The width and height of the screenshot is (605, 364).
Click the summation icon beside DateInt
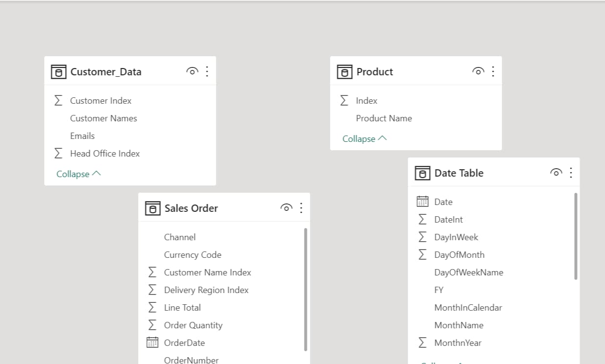pyautogui.click(x=422, y=219)
